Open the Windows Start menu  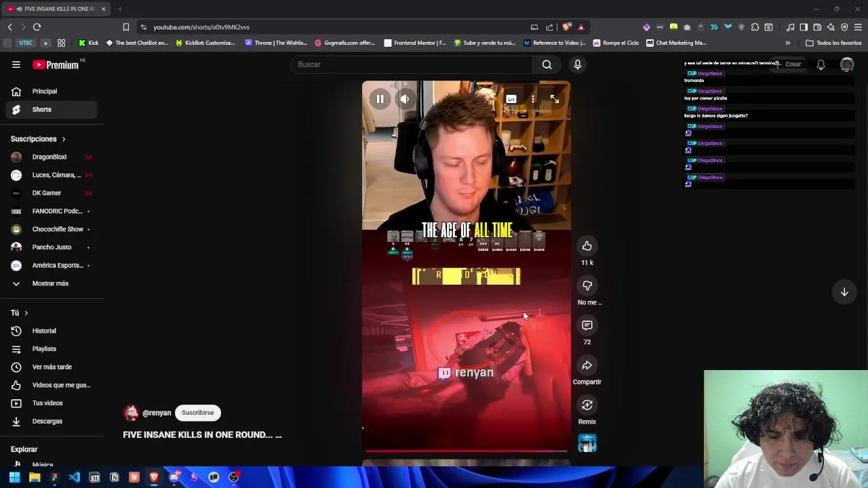coord(14,477)
